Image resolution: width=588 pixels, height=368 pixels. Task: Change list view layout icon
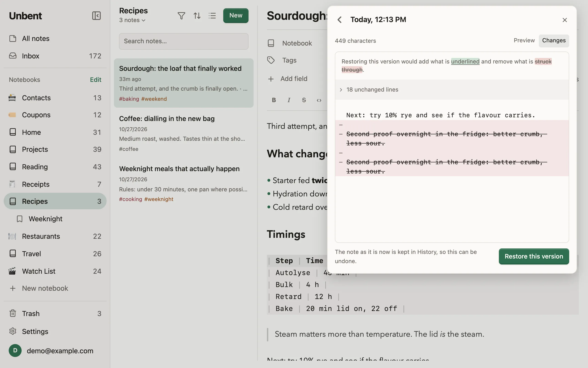point(212,16)
